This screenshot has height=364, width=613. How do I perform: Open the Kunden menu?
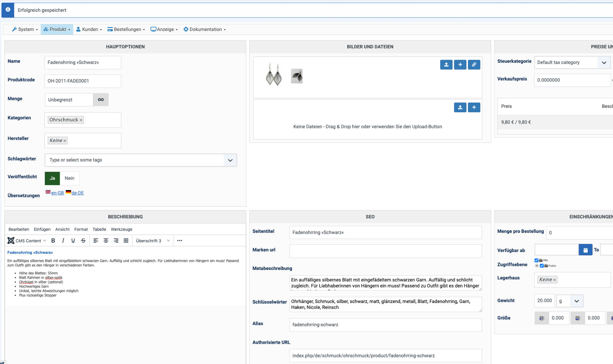[x=89, y=29]
